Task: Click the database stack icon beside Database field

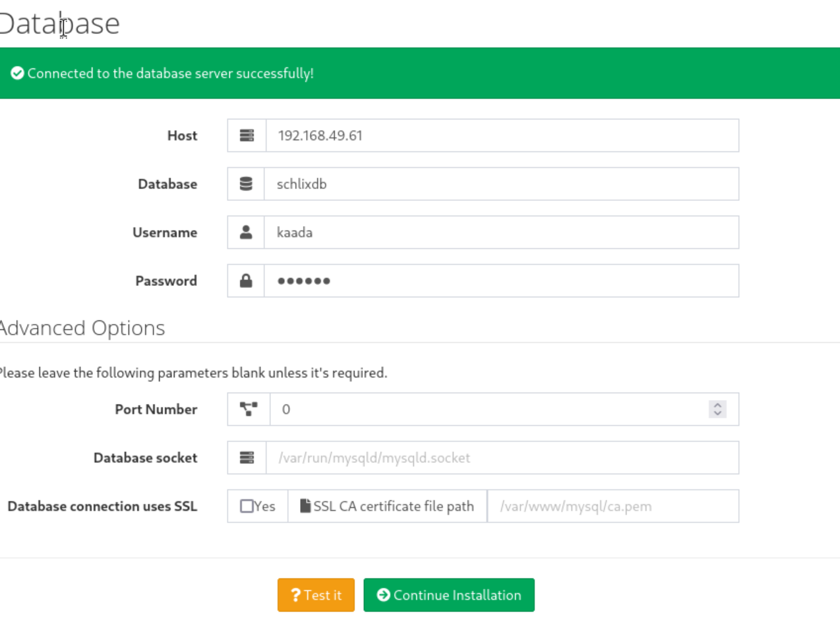Action: pos(246,184)
